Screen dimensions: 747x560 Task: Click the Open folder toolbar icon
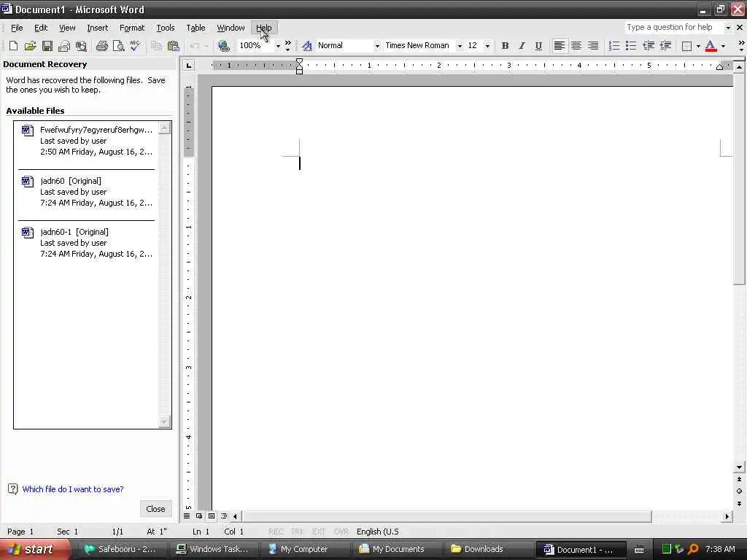[x=30, y=46]
